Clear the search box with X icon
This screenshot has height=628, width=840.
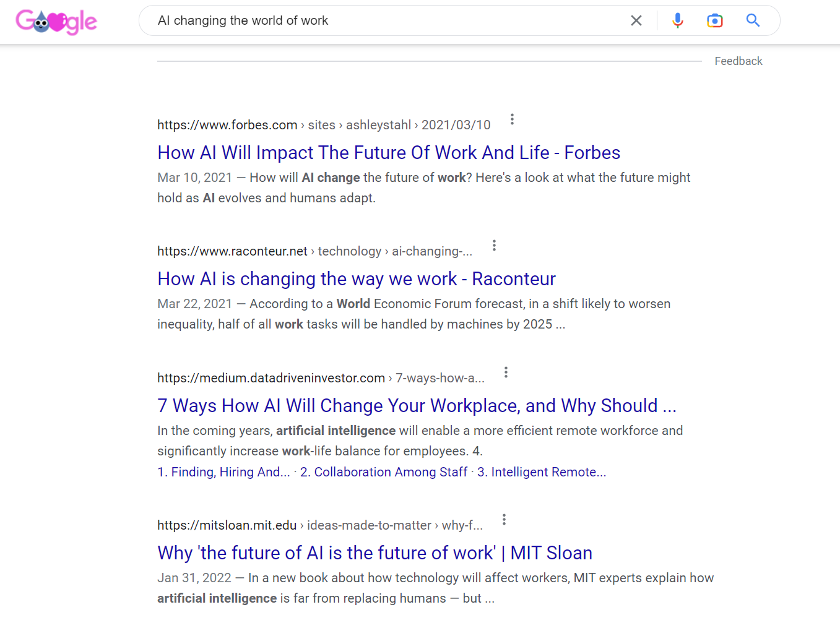(636, 20)
